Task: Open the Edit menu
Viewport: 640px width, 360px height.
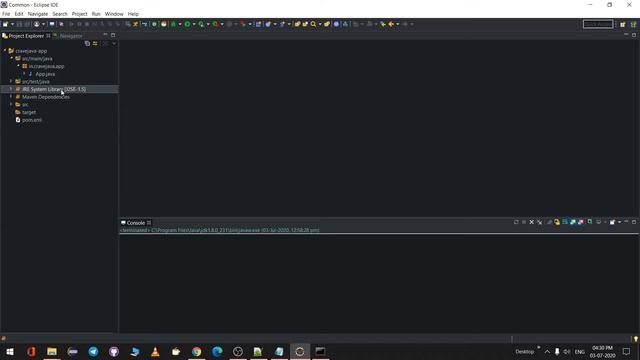Action: 19,14
